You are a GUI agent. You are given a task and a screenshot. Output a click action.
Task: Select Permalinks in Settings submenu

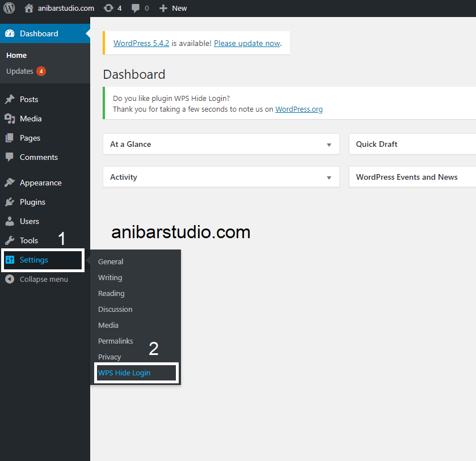116,341
